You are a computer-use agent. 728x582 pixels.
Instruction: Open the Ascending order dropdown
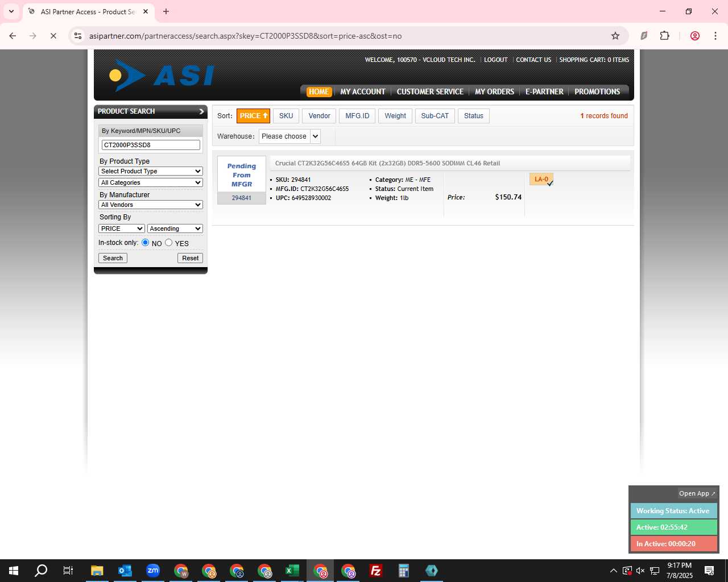[x=175, y=228]
